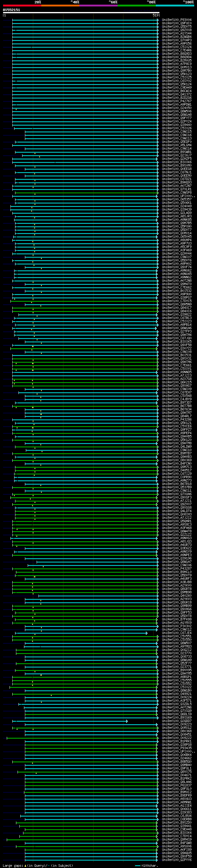Select hit label UniRef100_B9T3D7
197x868 pixels.
click(177, 403)
